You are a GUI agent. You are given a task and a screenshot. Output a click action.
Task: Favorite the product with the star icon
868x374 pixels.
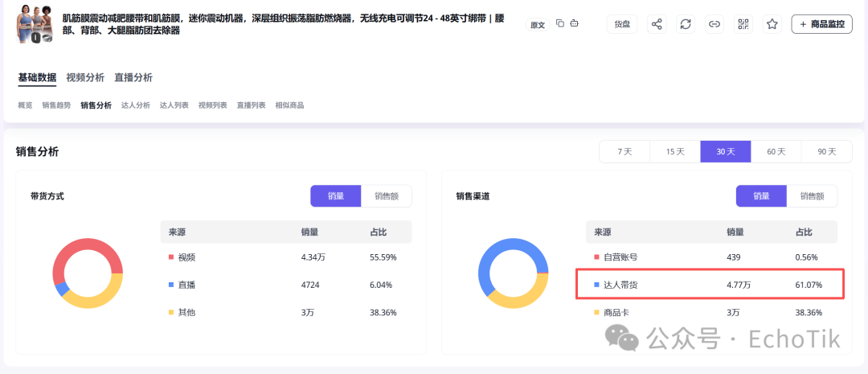click(772, 24)
